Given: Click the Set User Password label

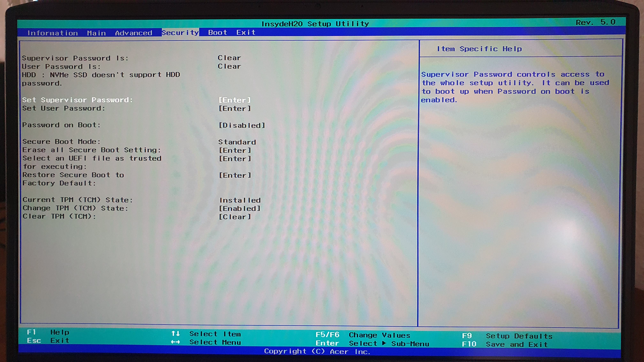Looking at the screenshot, I should 64,108.
